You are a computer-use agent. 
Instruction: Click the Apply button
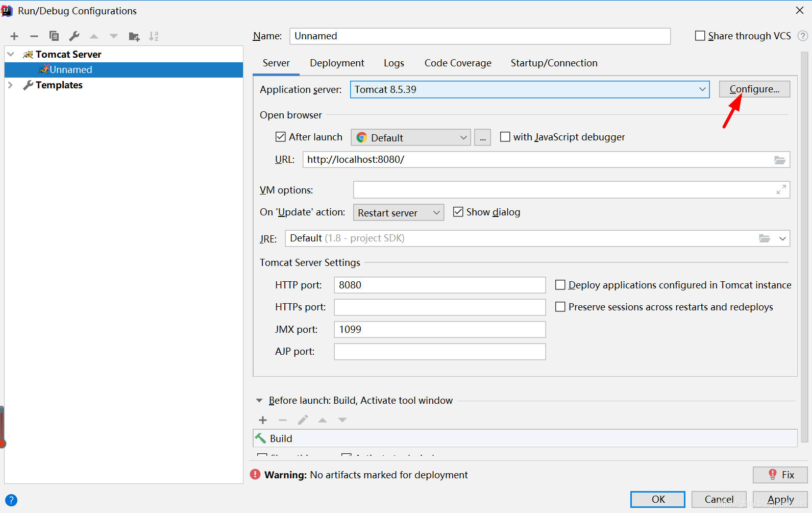point(780,499)
